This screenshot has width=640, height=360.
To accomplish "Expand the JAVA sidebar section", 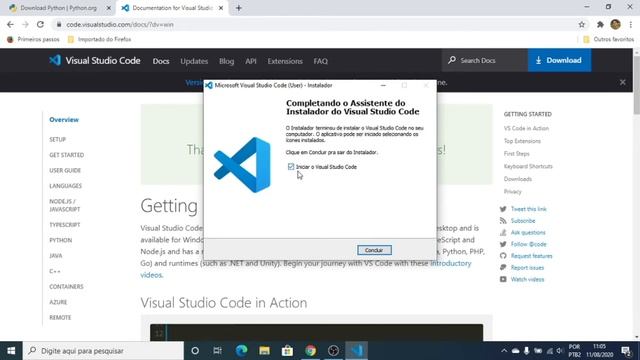I will [x=56, y=256].
